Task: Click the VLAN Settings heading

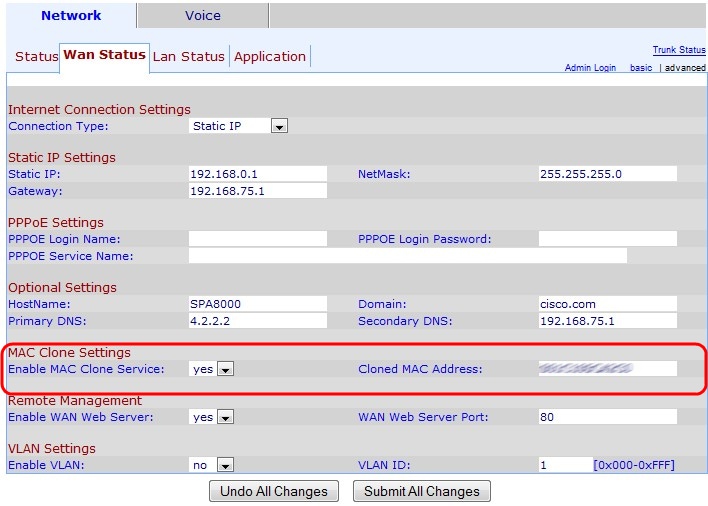Action: [52, 448]
